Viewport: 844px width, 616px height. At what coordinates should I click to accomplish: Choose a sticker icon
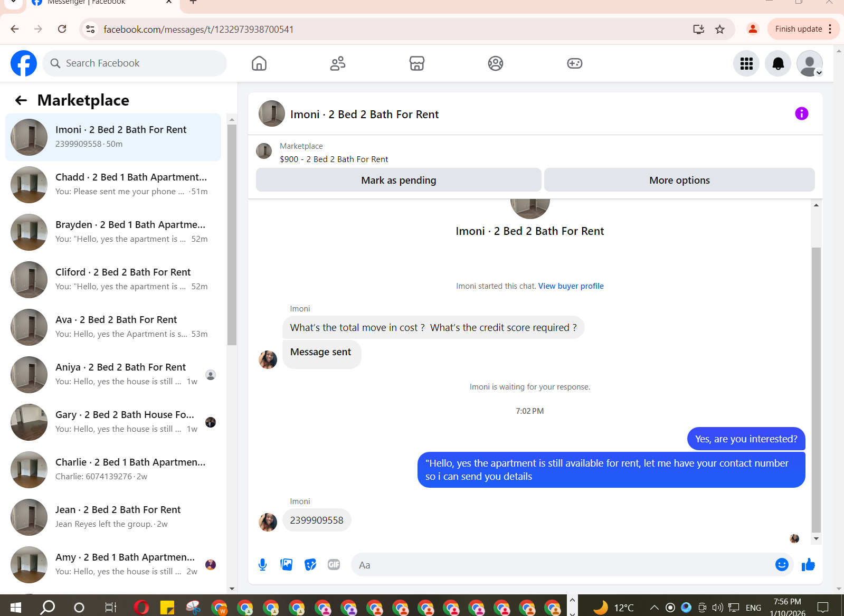[310, 565]
